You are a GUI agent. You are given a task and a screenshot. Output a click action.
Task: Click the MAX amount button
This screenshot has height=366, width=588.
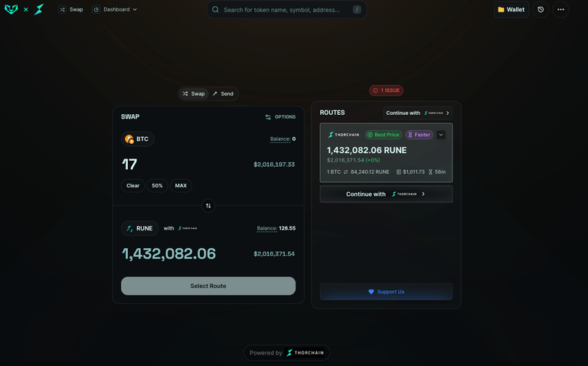pos(181,185)
